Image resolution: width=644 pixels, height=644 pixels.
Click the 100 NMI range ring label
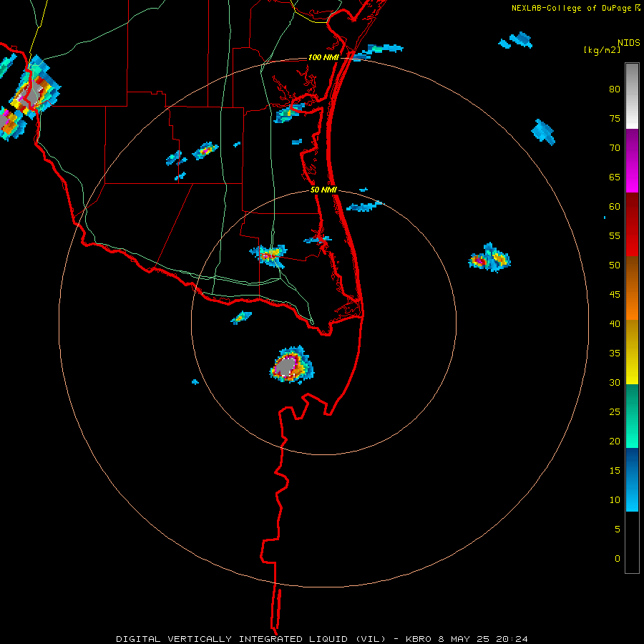[323, 57]
